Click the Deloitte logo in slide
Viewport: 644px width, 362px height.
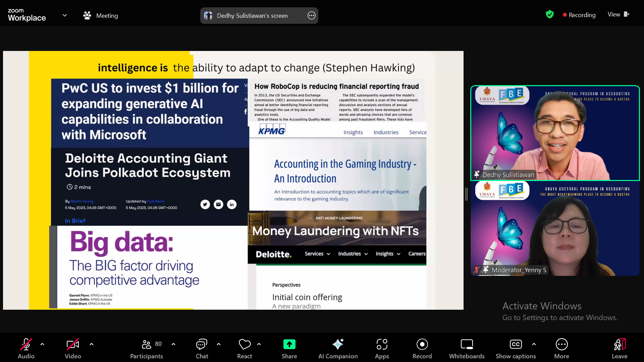[273, 254]
